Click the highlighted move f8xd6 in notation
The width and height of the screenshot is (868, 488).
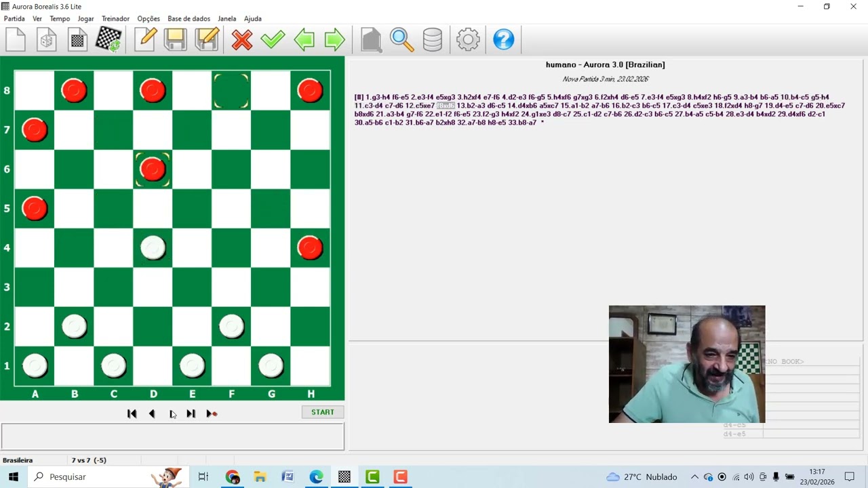point(446,106)
